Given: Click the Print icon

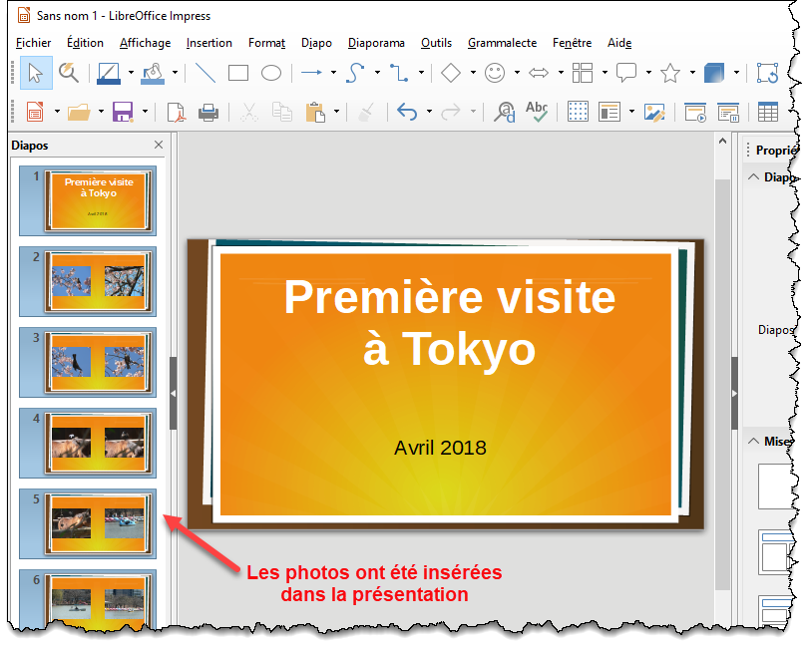Looking at the screenshot, I should click(208, 112).
